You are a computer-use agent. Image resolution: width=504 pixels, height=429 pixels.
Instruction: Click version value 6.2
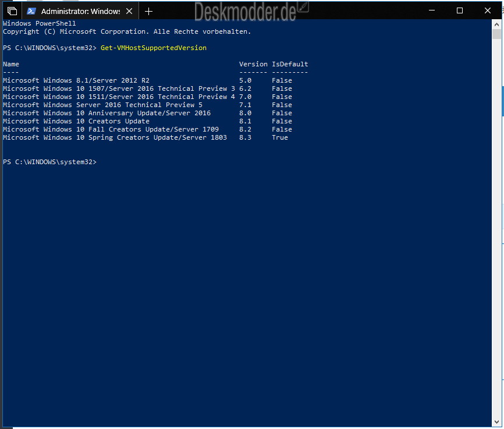245,88
